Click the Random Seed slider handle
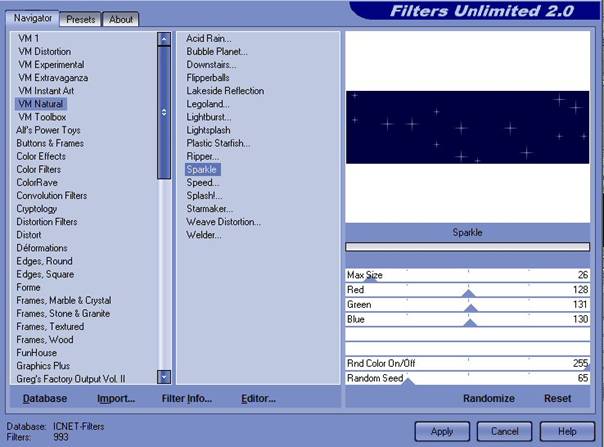 tap(406, 383)
